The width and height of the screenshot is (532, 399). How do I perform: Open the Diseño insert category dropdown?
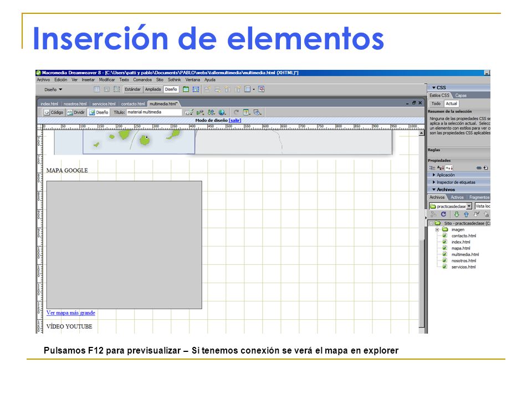click(x=53, y=90)
